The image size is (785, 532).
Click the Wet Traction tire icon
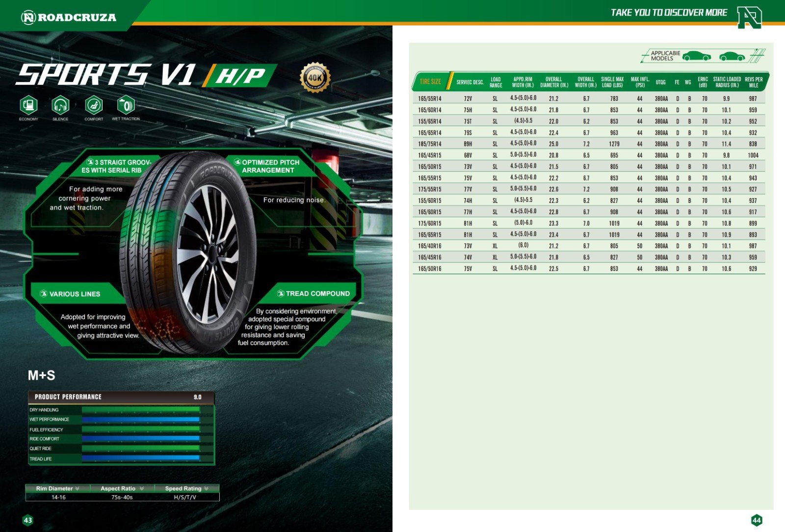(126, 105)
